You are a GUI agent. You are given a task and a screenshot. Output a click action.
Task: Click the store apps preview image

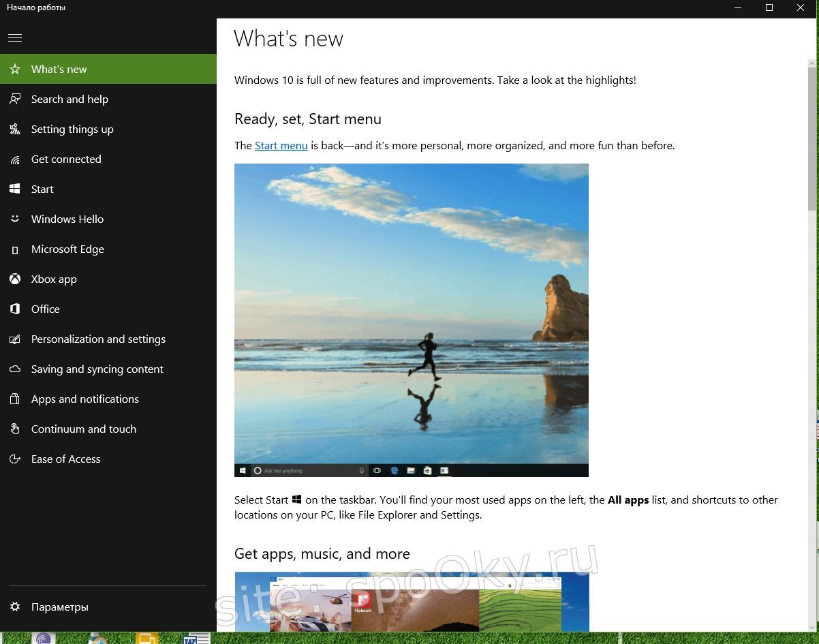tap(412, 602)
